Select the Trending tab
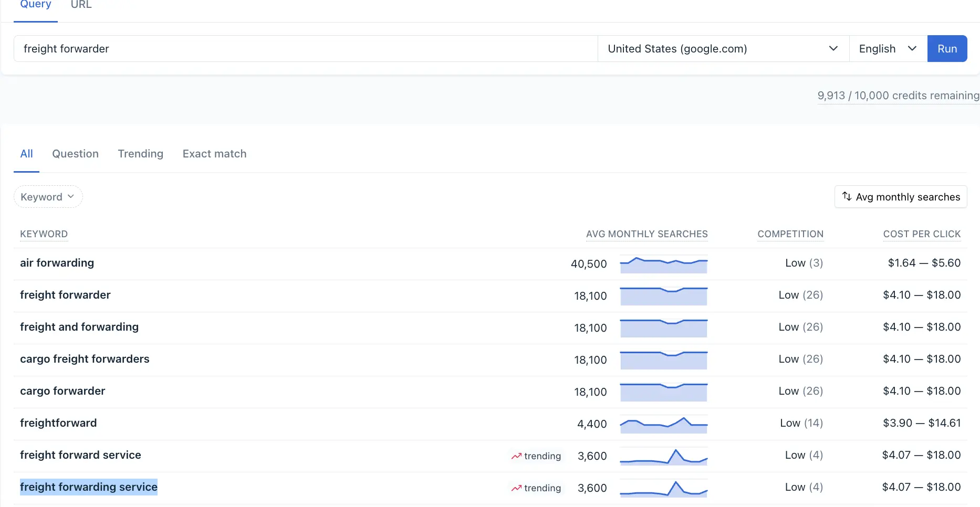 [140, 154]
